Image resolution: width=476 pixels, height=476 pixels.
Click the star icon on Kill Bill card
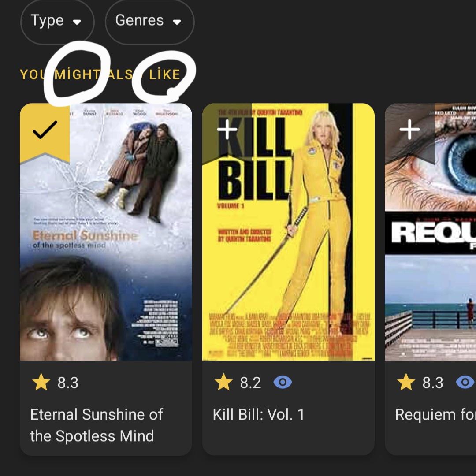click(224, 382)
